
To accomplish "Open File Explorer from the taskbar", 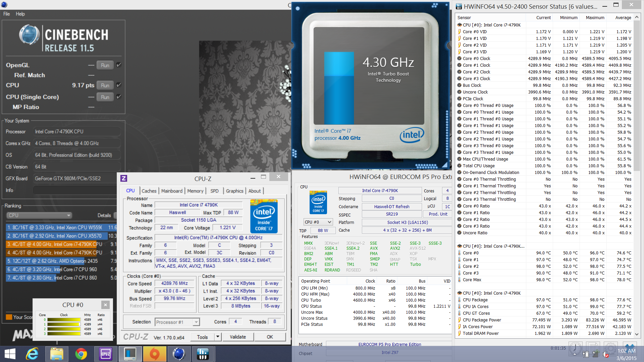I will pos(57,354).
